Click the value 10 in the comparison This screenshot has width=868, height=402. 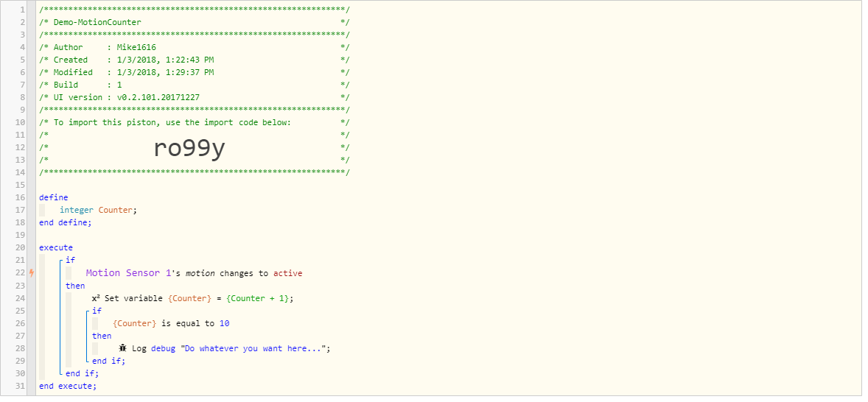point(224,323)
